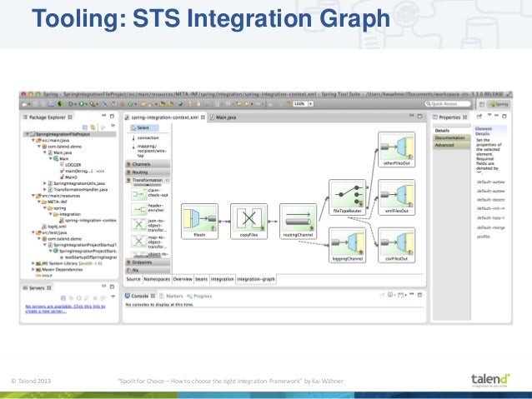This screenshot has height=399, width=532.
Task: Open Package Explorer view menu dropdown
Action: coord(113,126)
